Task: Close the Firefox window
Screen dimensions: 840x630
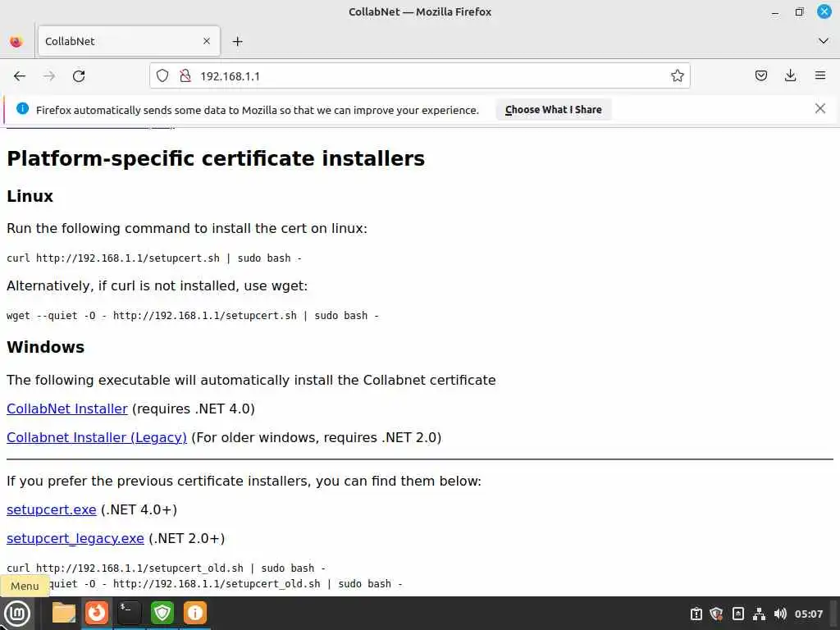Action: coord(824,11)
